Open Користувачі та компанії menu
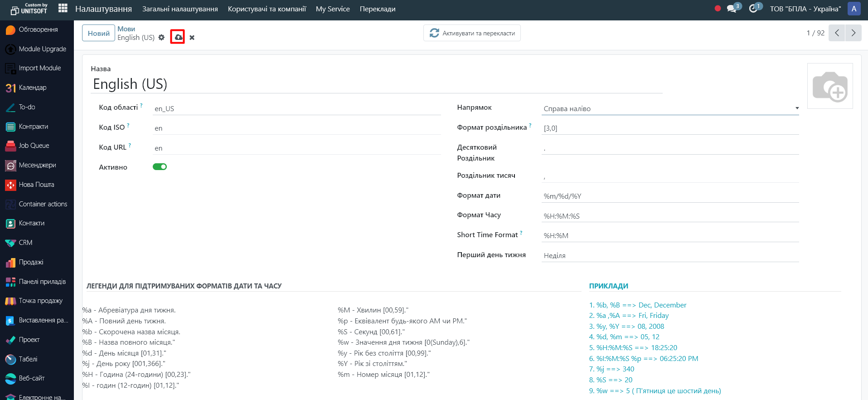 (x=267, y=9)
